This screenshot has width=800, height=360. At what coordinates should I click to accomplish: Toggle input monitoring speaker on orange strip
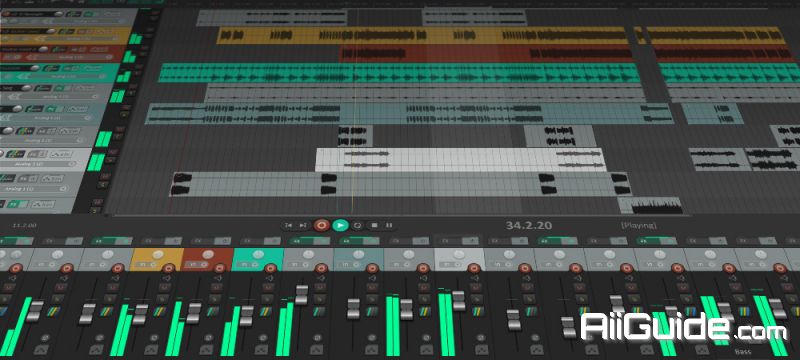click(167, 278)
